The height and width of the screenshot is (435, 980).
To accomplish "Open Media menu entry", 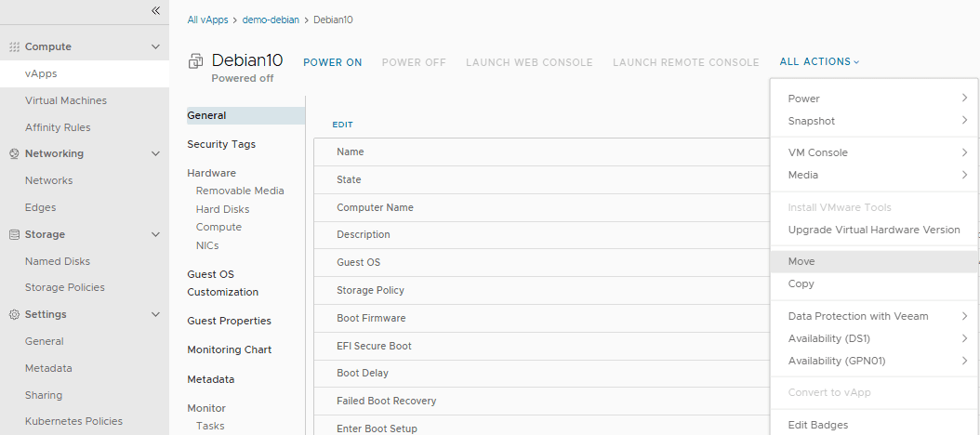I will point(874,175).
